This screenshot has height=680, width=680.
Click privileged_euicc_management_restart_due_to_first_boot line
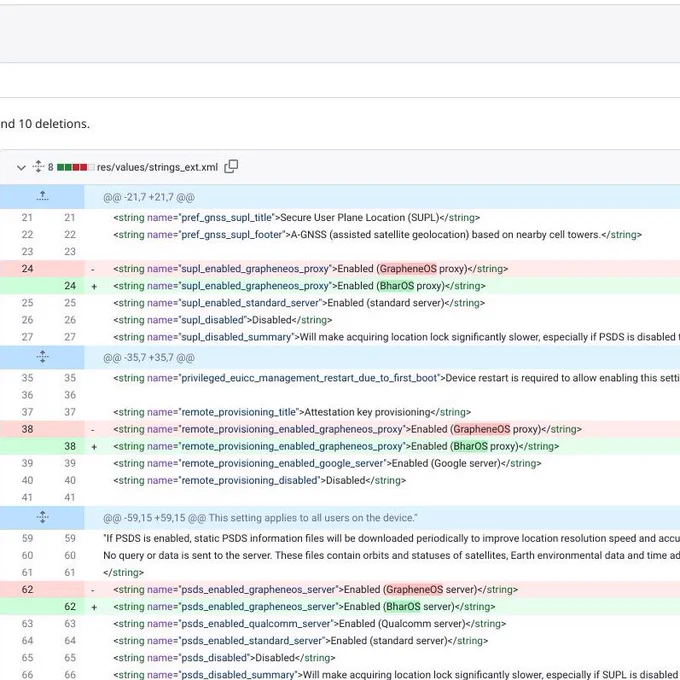pos(396,378)
